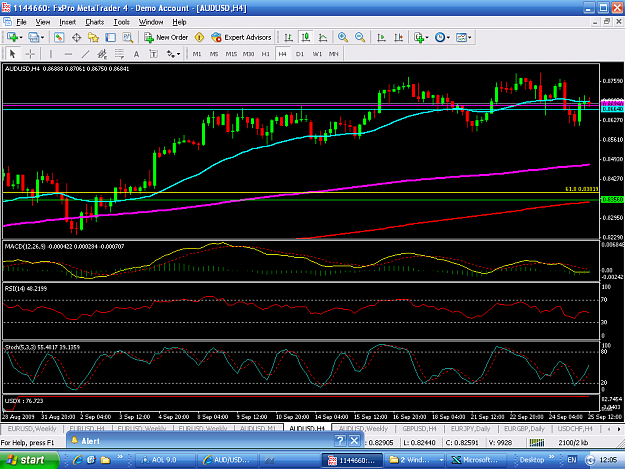Image resolution: width=625 pixels, height=469 pixels.
Task: Switch chart to bar chart style
Action: click(x=289, y=37)
